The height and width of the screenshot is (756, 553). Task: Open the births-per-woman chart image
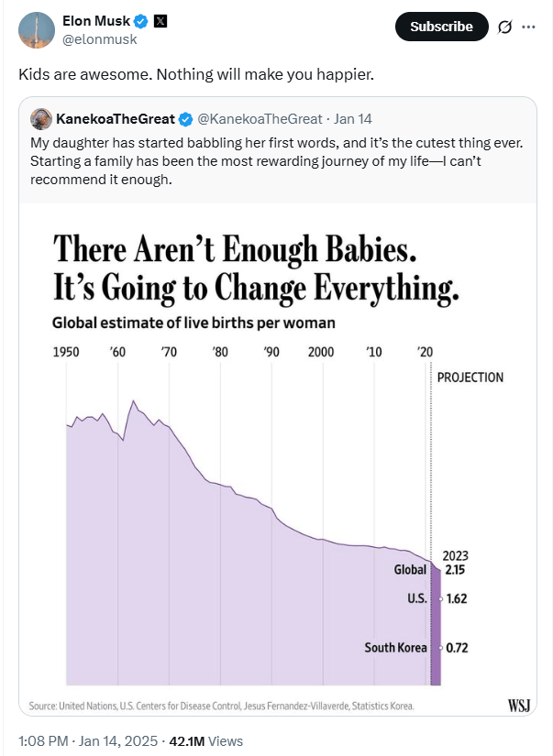pyautogui.click(x=275, y=458)
